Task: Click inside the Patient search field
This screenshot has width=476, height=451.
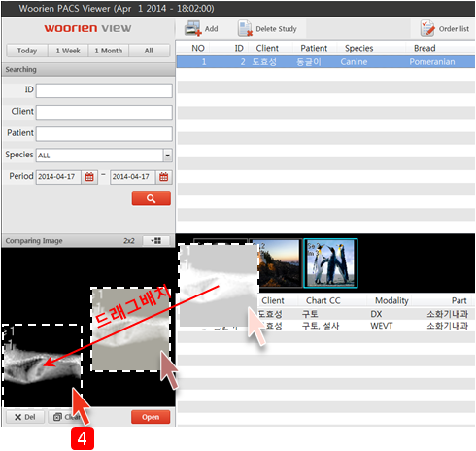Action: 104,134
